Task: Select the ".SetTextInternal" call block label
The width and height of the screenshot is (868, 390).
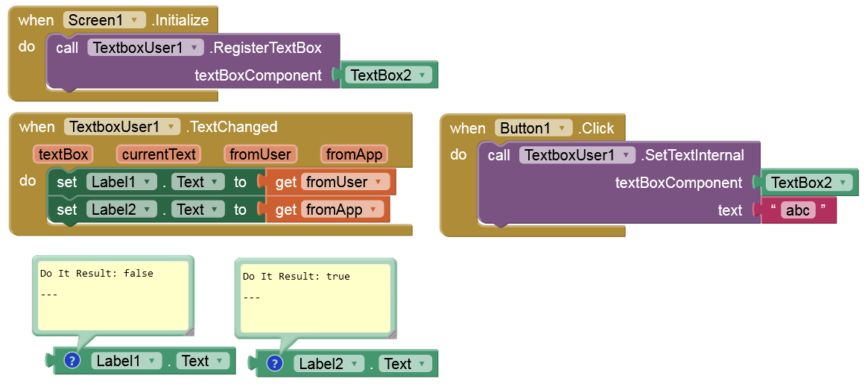Action: pos(692,155)
